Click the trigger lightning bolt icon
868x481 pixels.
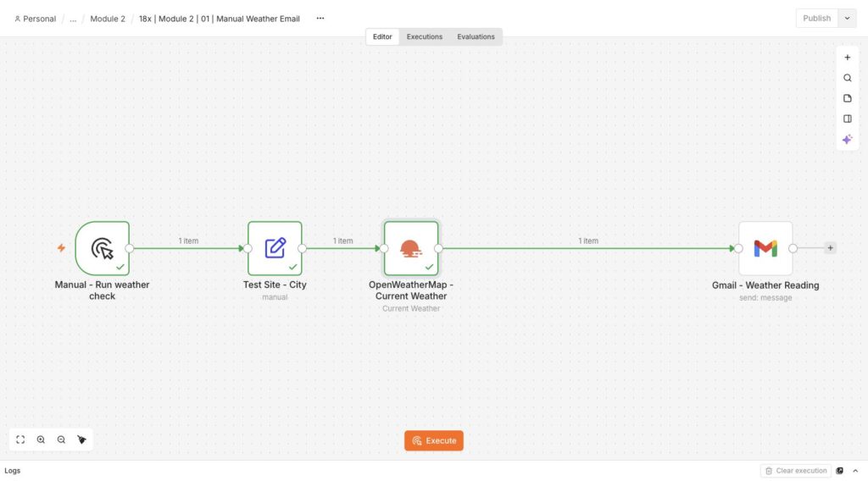[x=61, y=247]
